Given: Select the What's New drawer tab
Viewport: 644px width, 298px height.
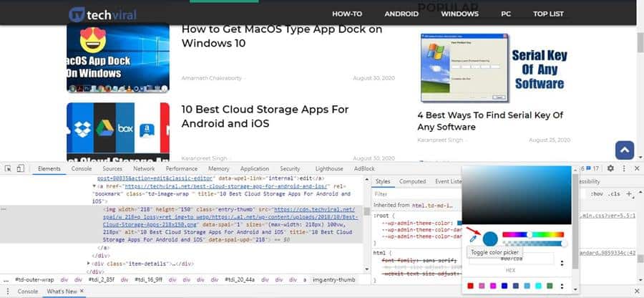Looking at the screenshot, I should click(x=62, y=292).
